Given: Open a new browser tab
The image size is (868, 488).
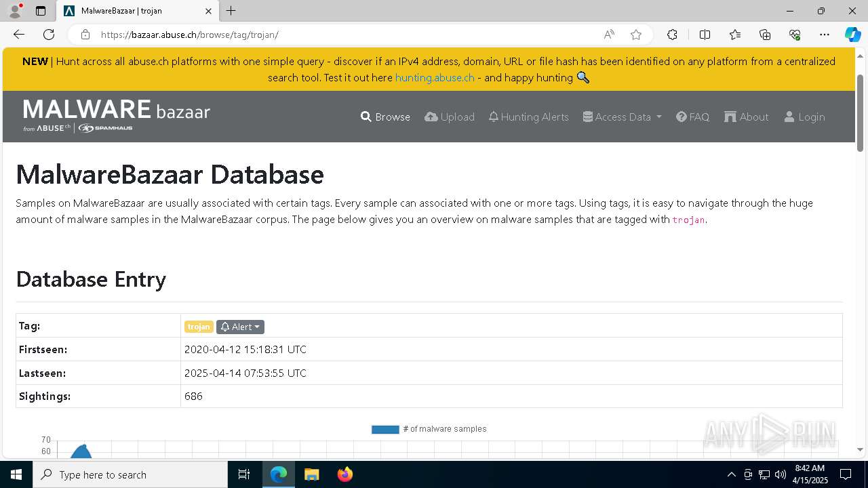Looking at the screenshot, I should 231,11.
